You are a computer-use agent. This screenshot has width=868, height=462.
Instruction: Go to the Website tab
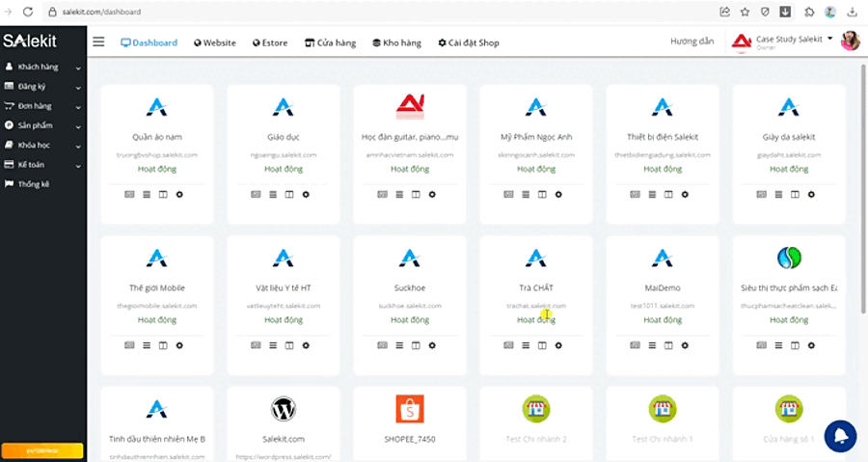(x=215, y=42)
